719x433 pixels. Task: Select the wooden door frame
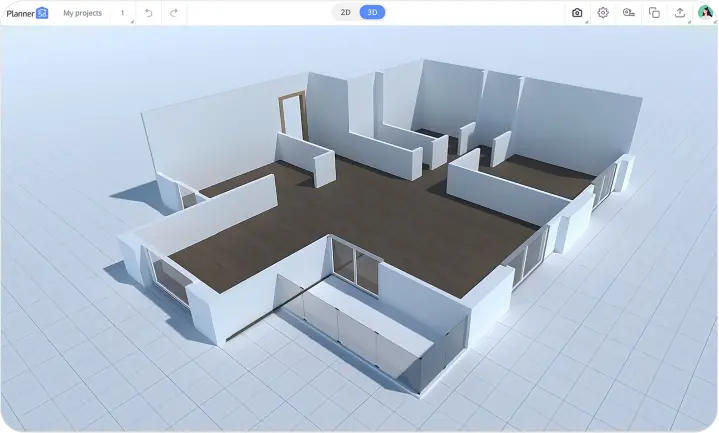[x=291, y=115]
